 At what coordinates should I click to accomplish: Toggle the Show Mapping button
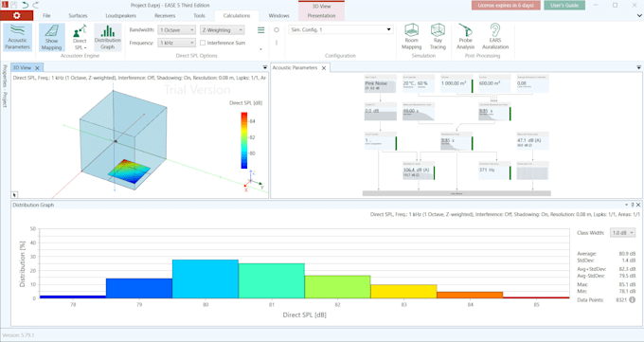(x=51, y=37)
